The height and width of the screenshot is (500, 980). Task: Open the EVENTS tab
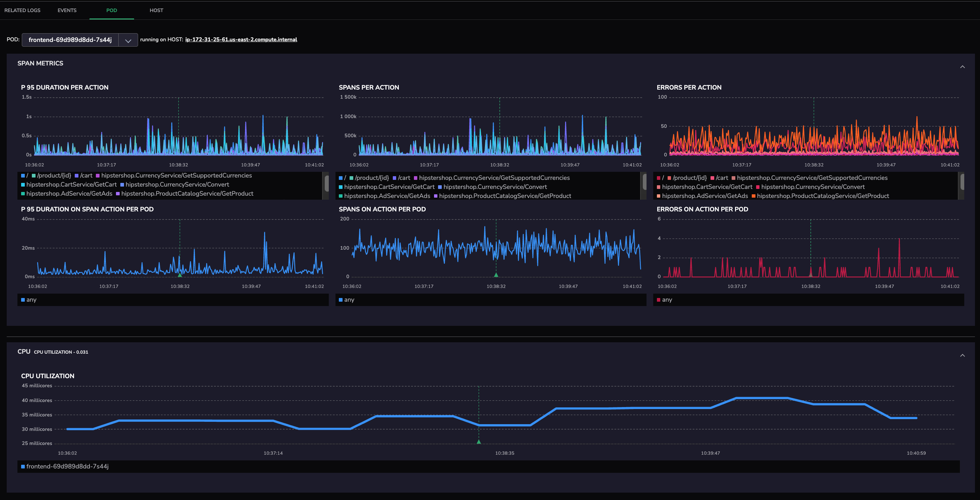[67, 10]
